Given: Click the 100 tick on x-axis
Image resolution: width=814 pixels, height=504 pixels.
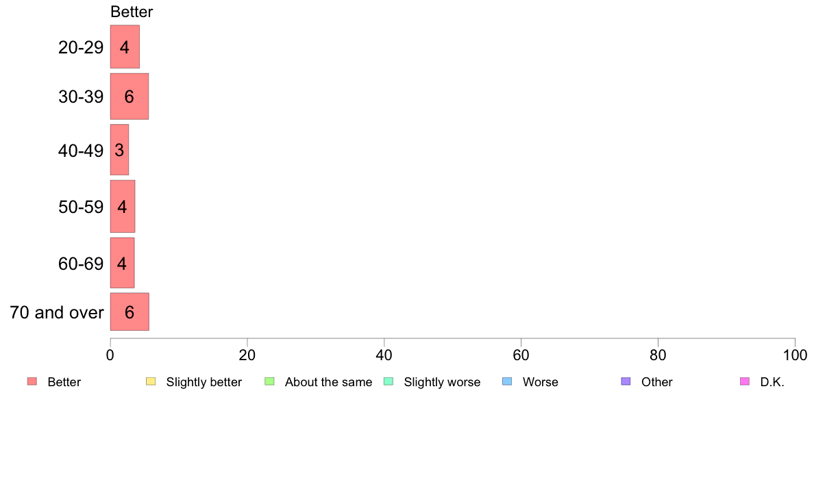Looking at the screenshot, I should click(795, 355).
